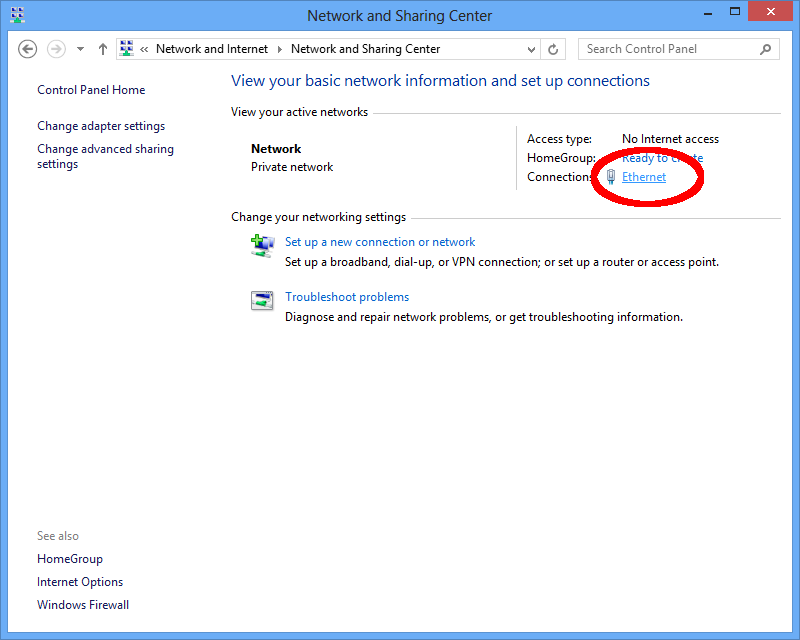Open Change adapter settings

click(101, 126)
